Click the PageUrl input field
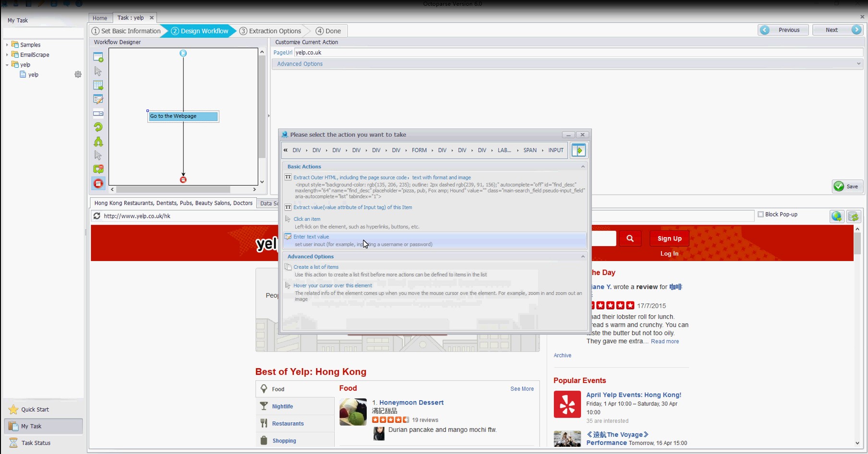This screenshot has width=868, height=454. click(576, 53)
